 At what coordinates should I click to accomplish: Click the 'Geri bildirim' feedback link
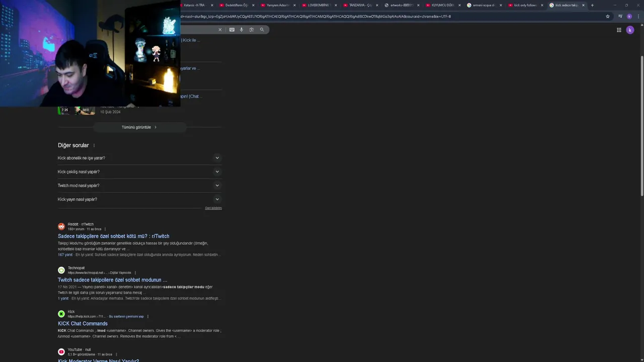(x=213, y=208)
